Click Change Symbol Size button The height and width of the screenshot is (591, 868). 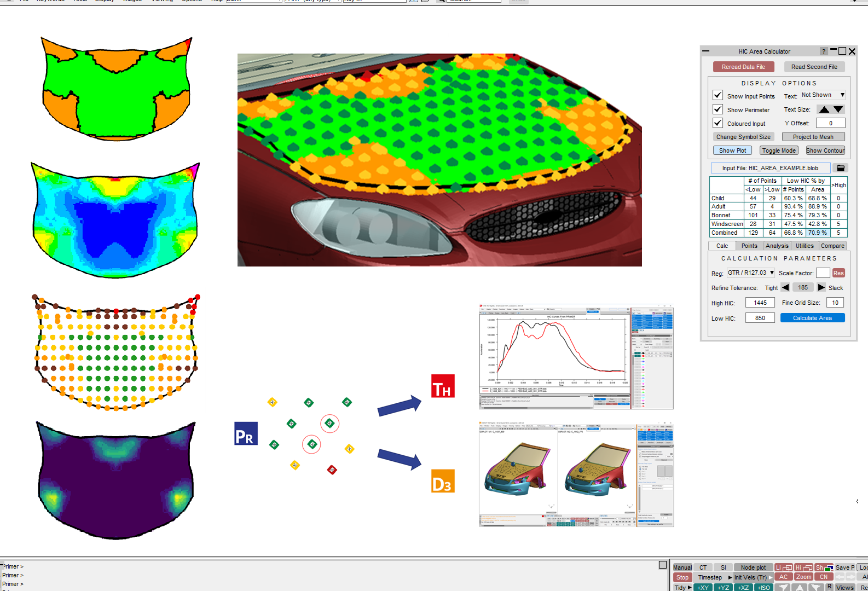point(743,137)
